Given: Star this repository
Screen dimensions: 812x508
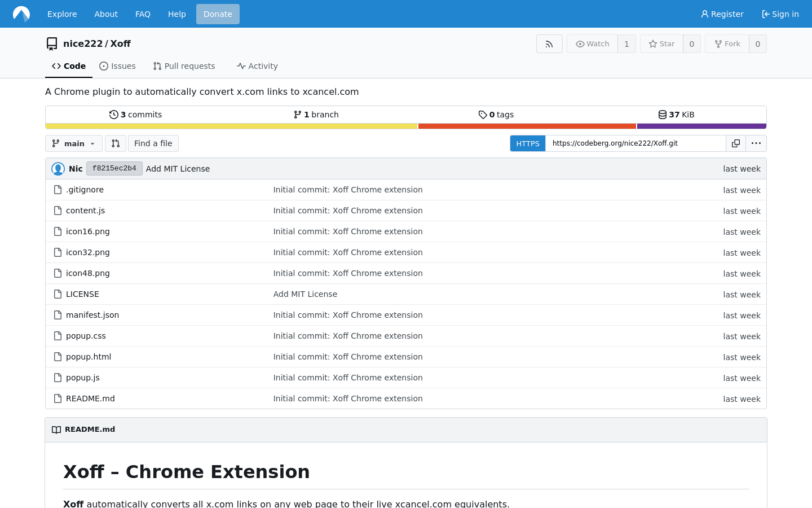Looking at the screenshot, I should [x=661, y=44].
